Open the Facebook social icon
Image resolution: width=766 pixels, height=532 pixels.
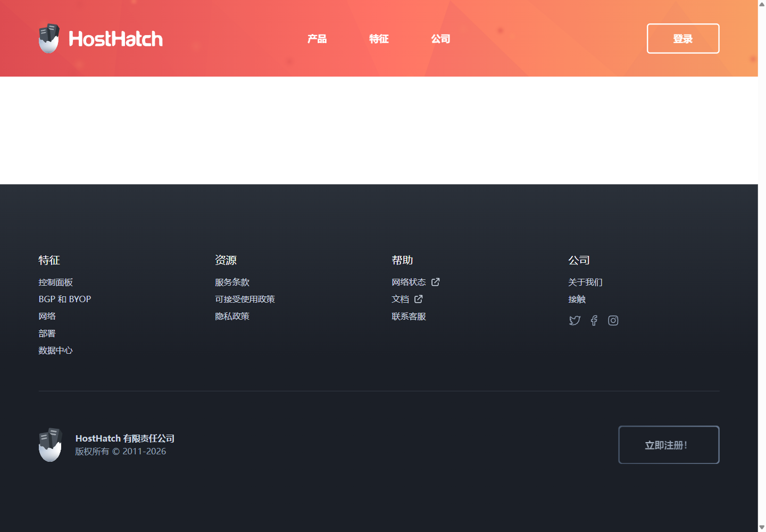pos(594,320)
